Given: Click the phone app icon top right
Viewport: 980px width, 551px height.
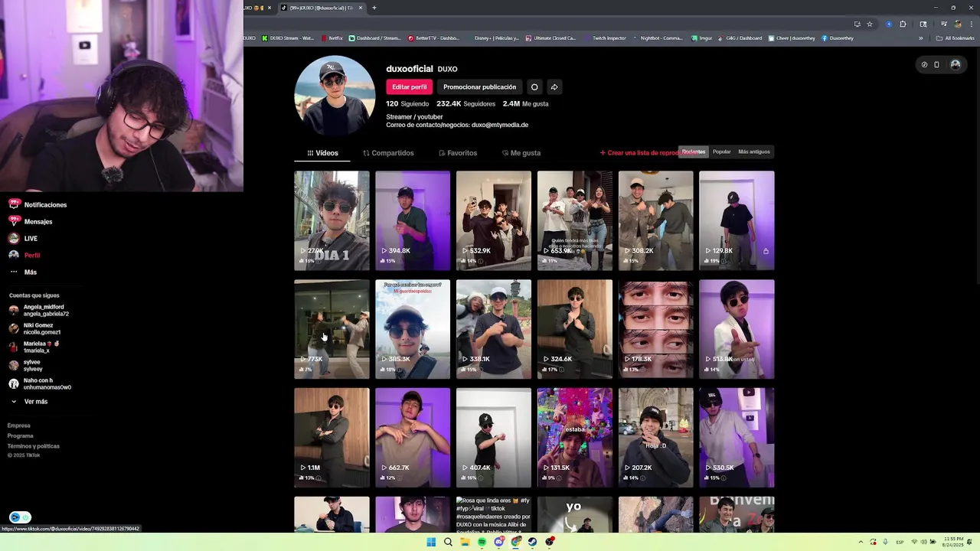Looking at the screenshot, I should [x=936, y=64].
